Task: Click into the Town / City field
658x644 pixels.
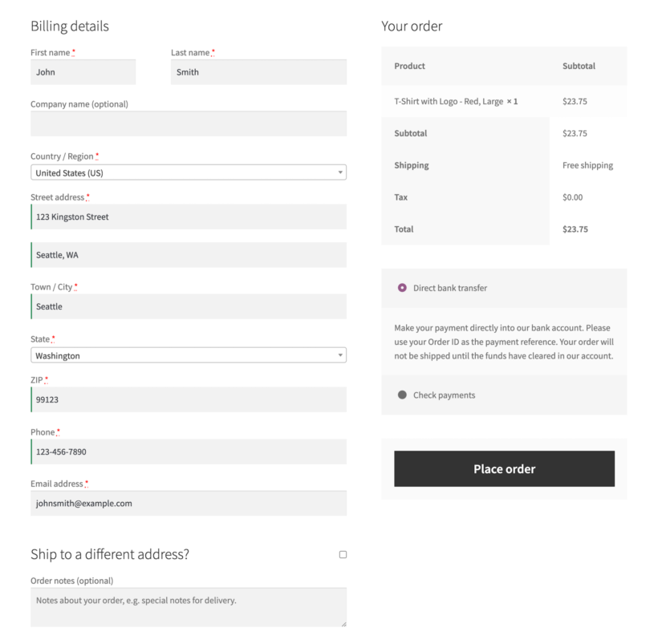Action: [188, 306]
